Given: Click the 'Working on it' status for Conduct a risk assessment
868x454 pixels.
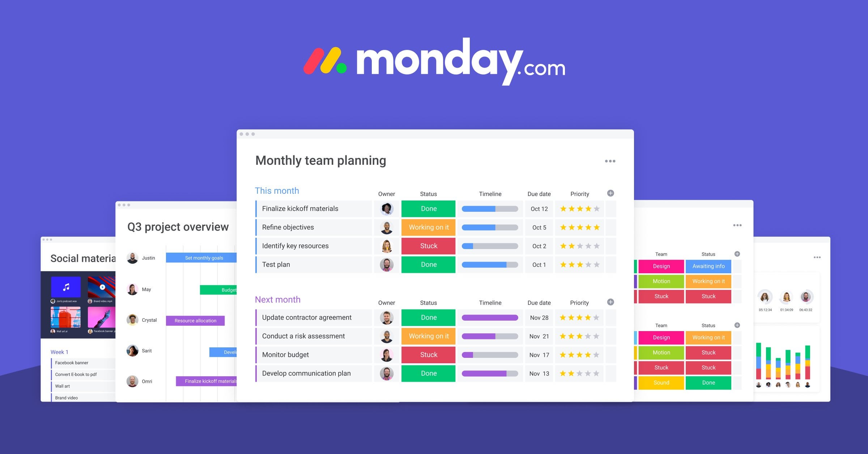Looking at the screenshot, I should (430, 336).
